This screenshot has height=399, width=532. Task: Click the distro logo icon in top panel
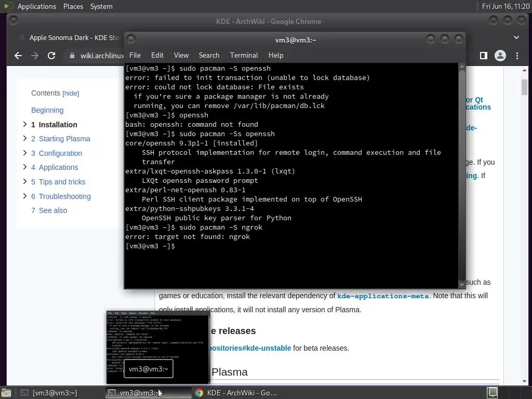coord(8,6)
